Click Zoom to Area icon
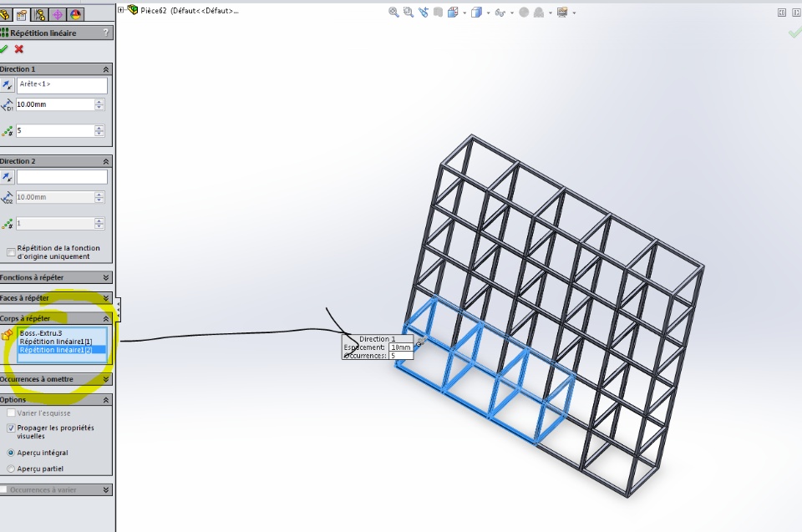Image resolution: width=802 pixels, height=532 pixels. point(409,13)
